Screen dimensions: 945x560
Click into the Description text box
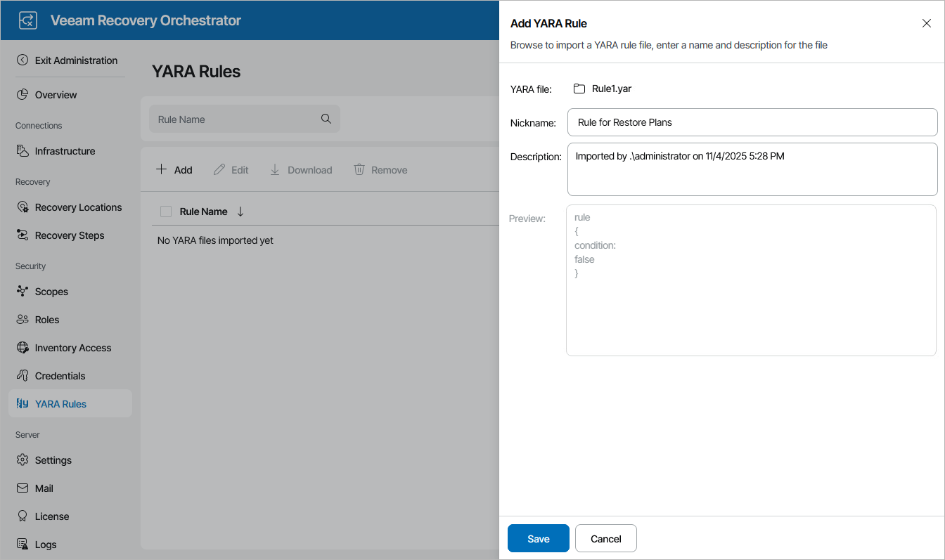click(x=752, y=169)
